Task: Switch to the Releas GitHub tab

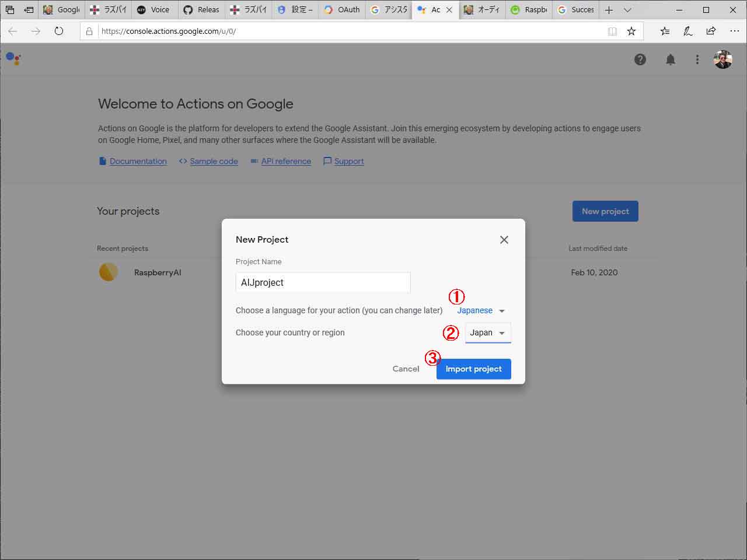Action: (201, 10)
